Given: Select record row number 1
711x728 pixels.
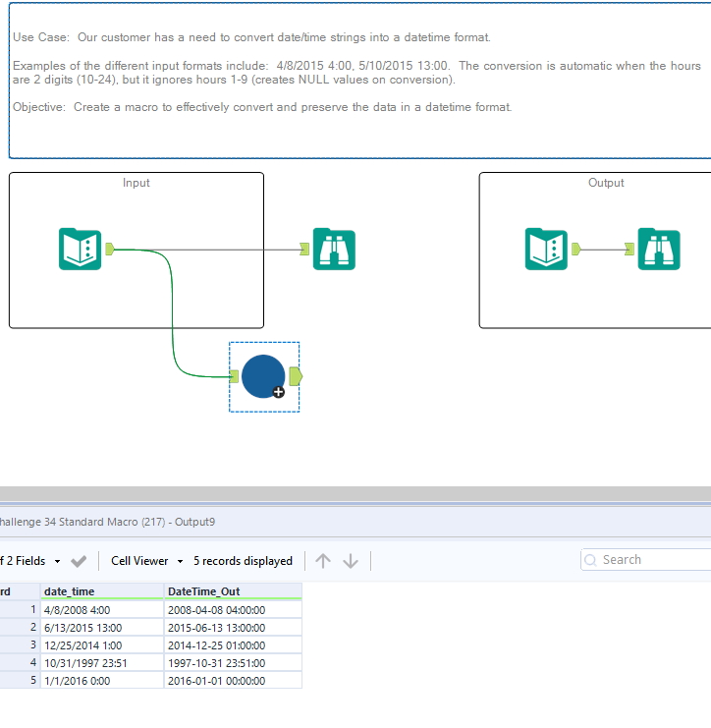Looking at the screenshot, I should [x=20, y=609].
